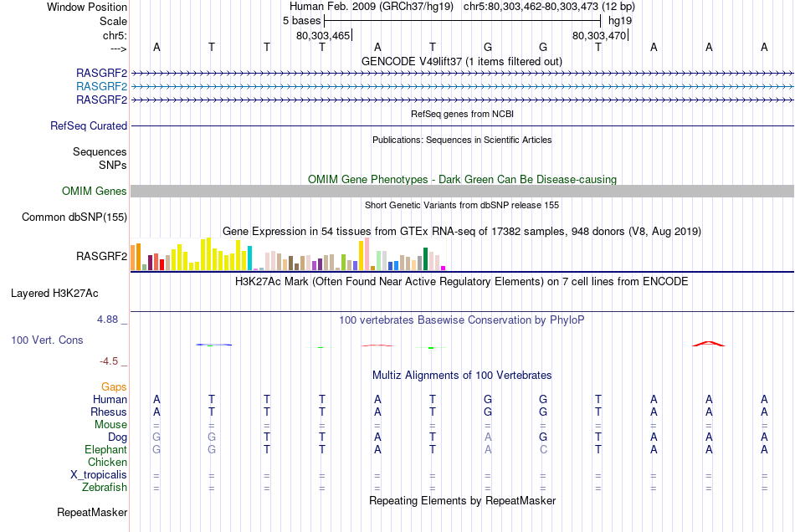Click the red PhyloP conservation peak
The width and height of the screenshot is (795, 532).
[709, 344]
